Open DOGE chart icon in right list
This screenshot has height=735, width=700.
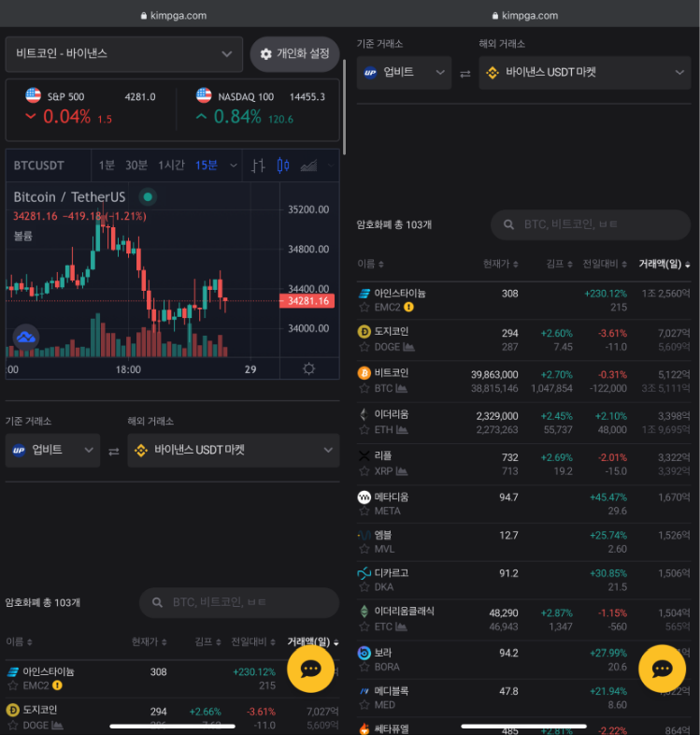click(408, 347)
